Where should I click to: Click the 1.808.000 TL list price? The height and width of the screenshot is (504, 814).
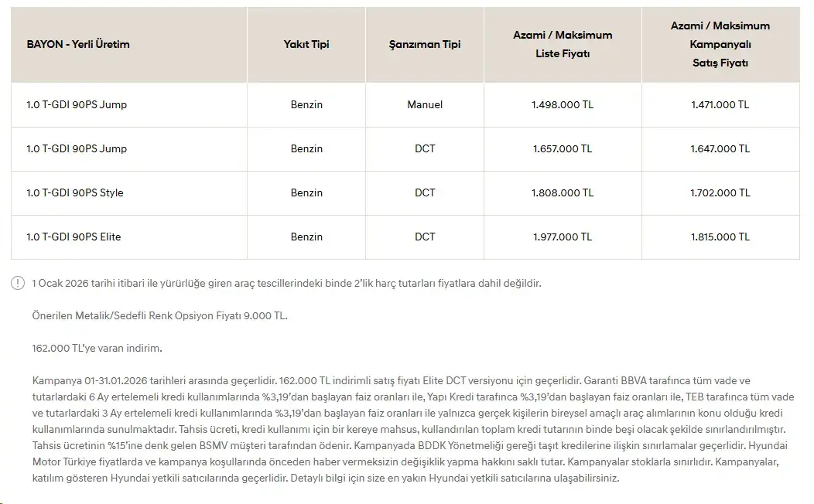click(x=563, y=193)
